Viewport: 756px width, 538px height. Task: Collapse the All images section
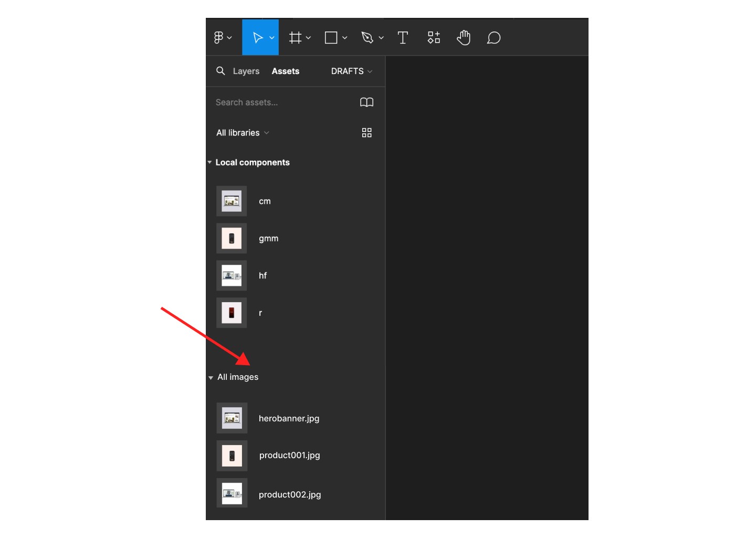[x=211, y=378]
